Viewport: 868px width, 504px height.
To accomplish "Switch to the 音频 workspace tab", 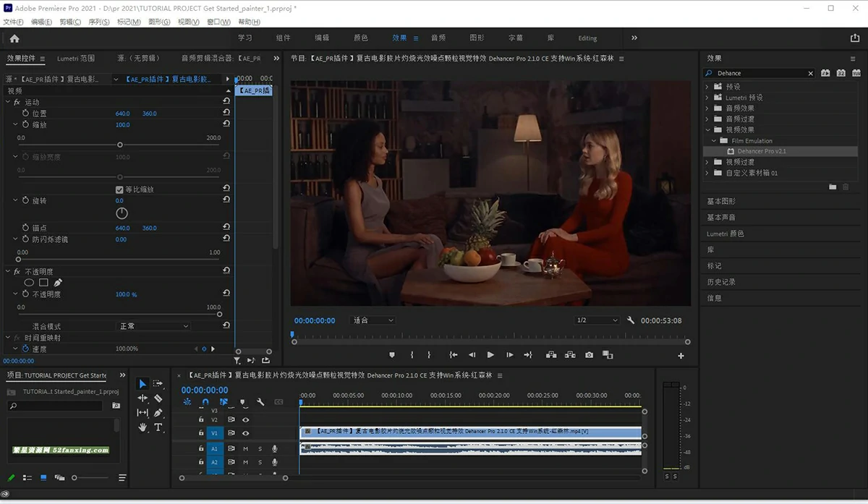I will pos(438,38).
